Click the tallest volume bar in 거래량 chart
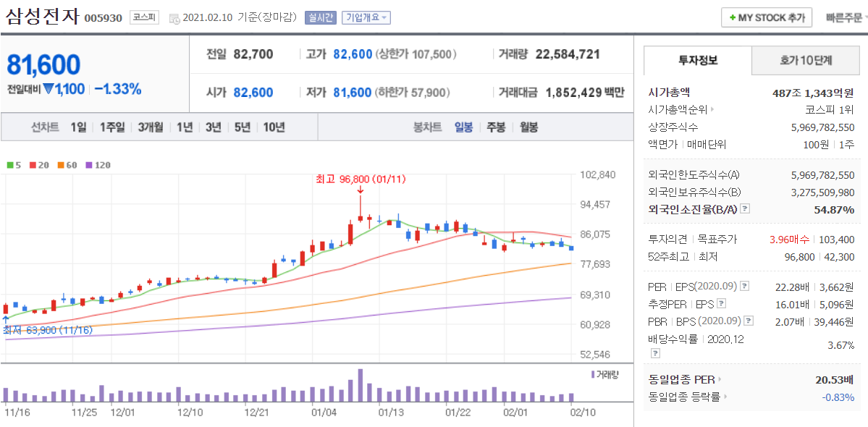 (360, 385)
